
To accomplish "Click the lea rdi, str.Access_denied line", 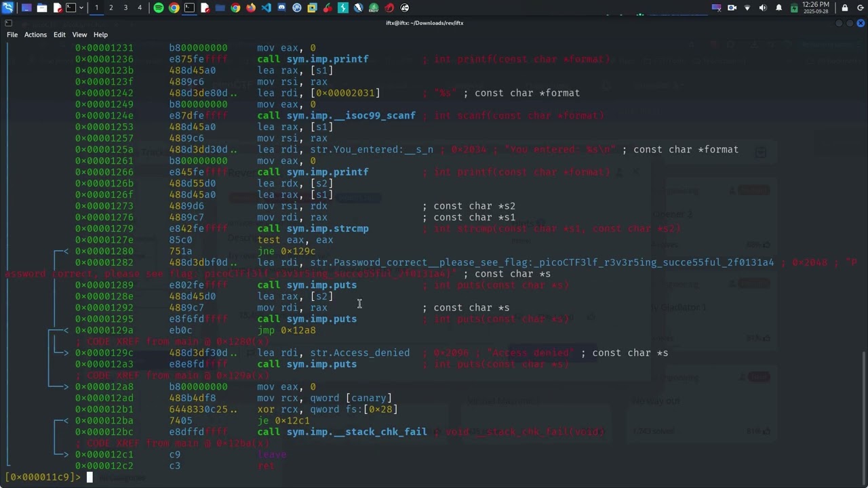I will 333,352.
